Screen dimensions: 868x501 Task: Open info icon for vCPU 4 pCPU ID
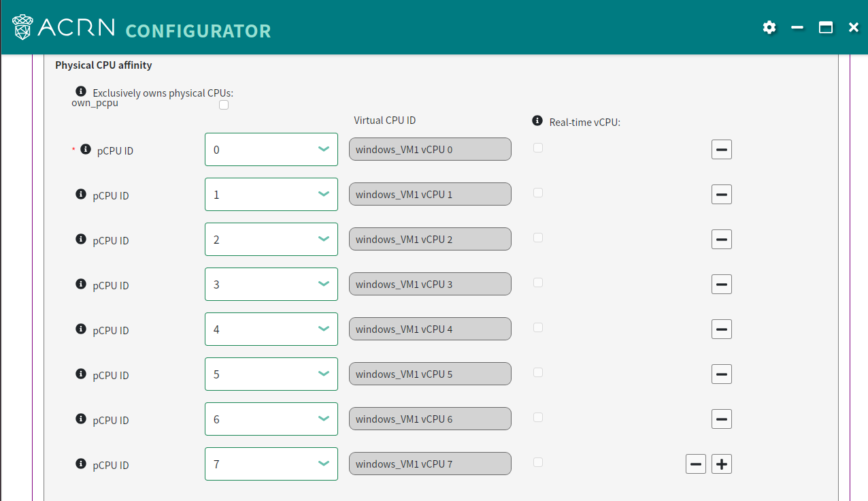coord(81,329)
